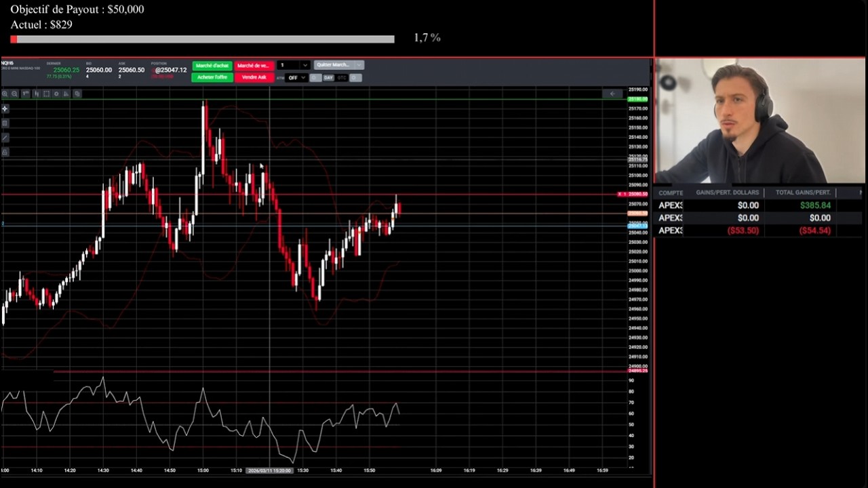The height and width of the screenshot is (488, 868).
Task: Click the zoom out magnifier icon
Action: 14,94
